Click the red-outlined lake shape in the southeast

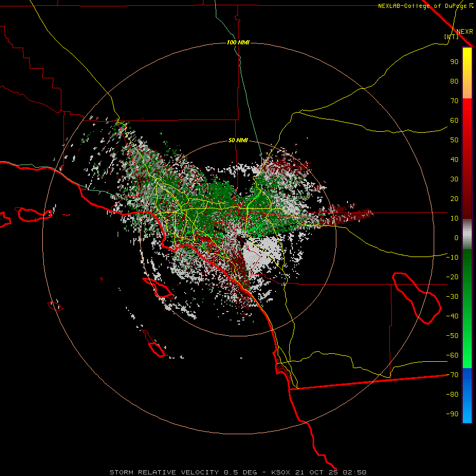pyautogui.click(x=417, y=298)
